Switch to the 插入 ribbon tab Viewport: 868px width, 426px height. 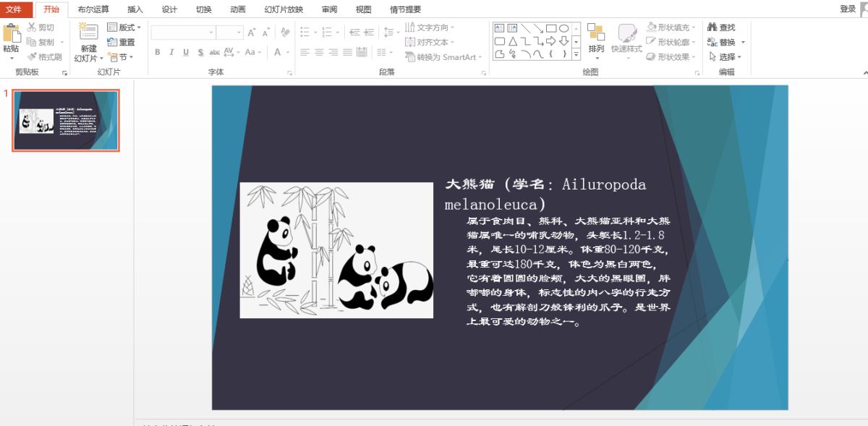(x=135, y=9)
